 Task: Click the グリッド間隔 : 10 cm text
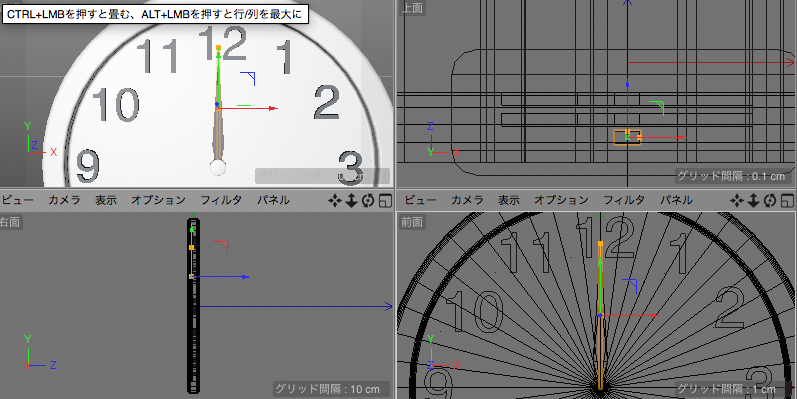pos(327,389)
